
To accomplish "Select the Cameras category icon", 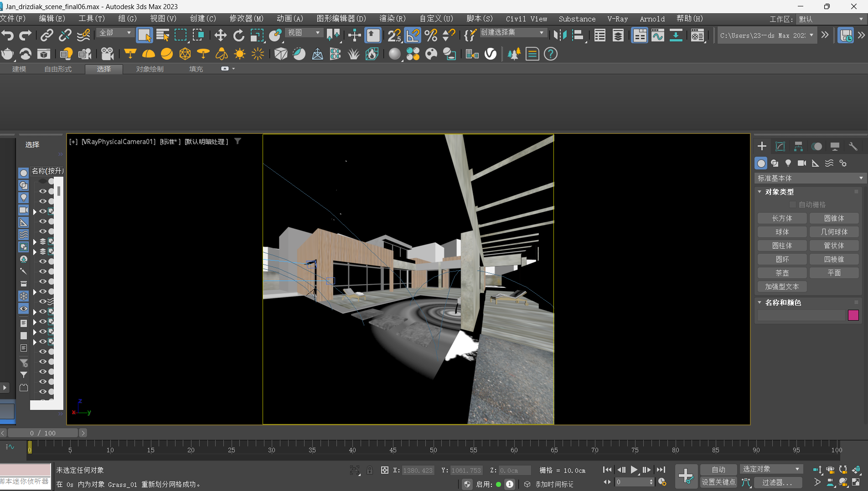I will tap(802, 163).
